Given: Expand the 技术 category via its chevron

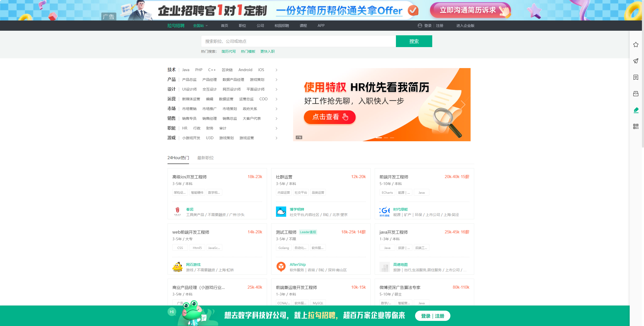Looking at the screenshot, I should [276, 70].
